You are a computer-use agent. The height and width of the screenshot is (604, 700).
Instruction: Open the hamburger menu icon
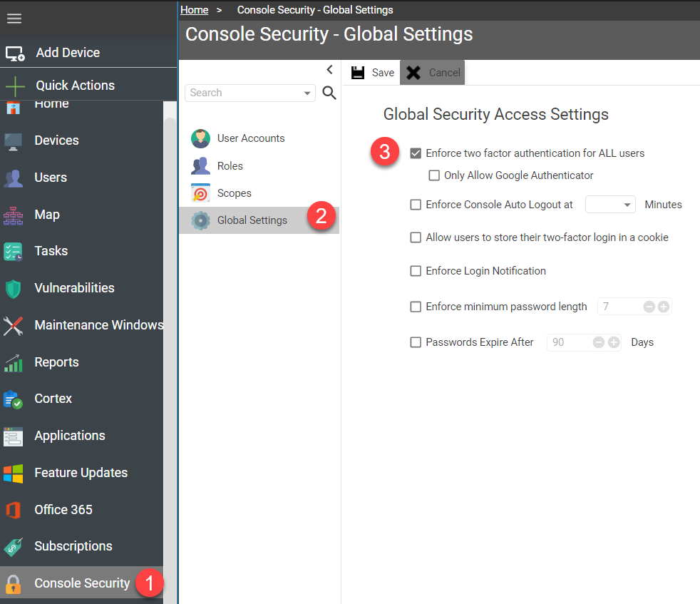14,19
